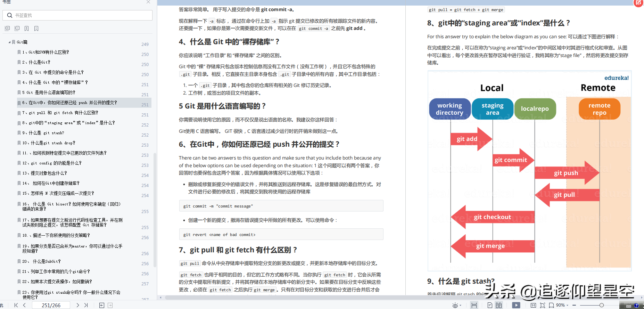Click the bookmark icon beside 19、如果分支是否已合并为master

point(19,246)
